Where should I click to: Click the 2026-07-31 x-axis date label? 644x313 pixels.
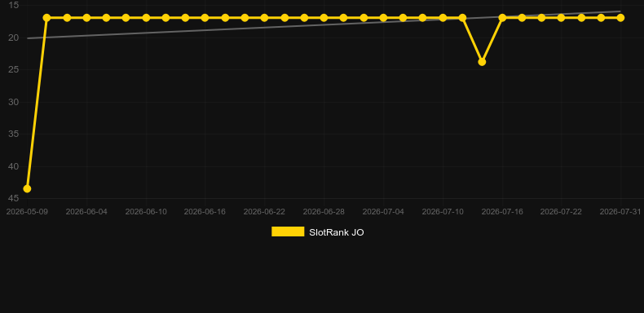pos(620,212)
